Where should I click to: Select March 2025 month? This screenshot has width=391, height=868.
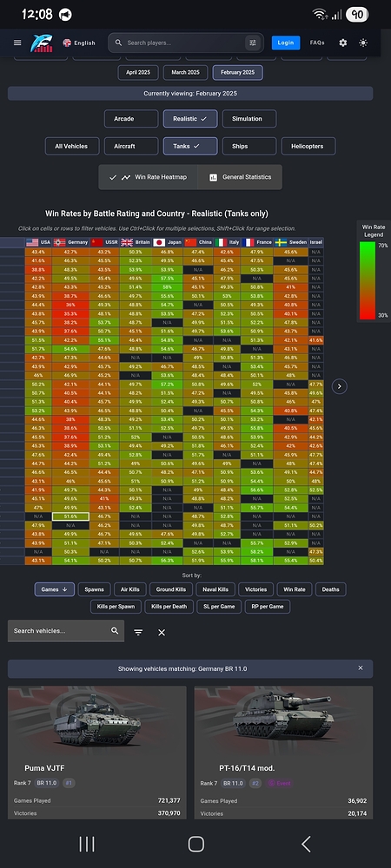[186, 73]
